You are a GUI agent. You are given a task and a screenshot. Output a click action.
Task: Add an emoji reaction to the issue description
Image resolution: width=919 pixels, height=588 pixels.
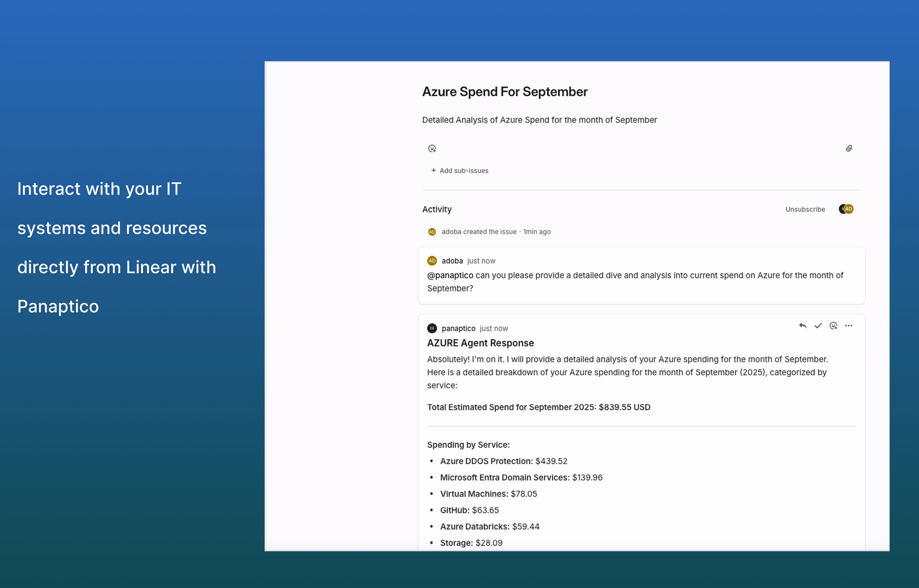tap(432, 149)
